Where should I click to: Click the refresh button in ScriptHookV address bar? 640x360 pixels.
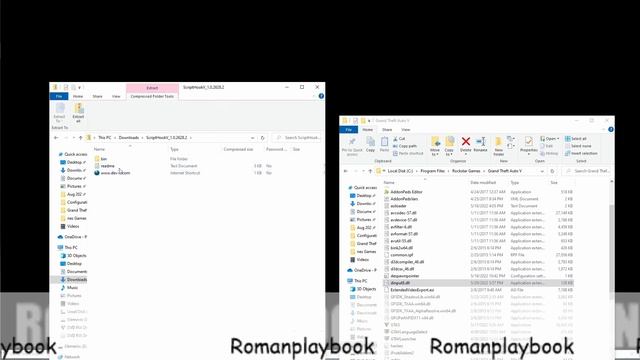point(262,138)
